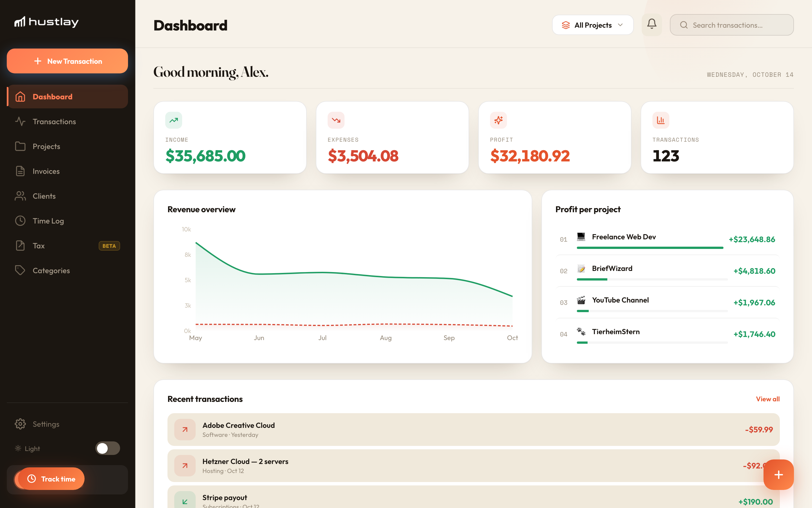Open Projects in the sidebar

click(67, 146)
